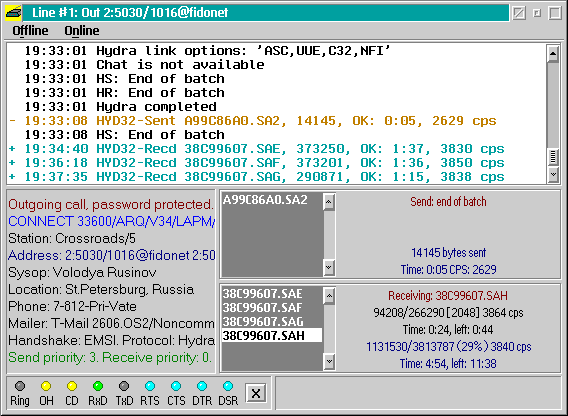
Task: Click the 'Mailer: T-Mail 2606.OS2' line
Action: [111, 324]
